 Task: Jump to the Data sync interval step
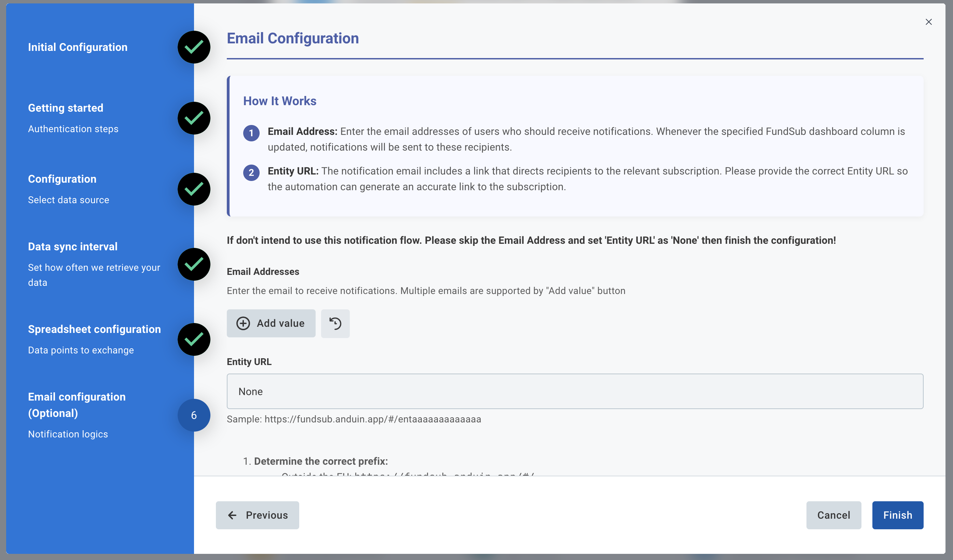pos(73,247)
